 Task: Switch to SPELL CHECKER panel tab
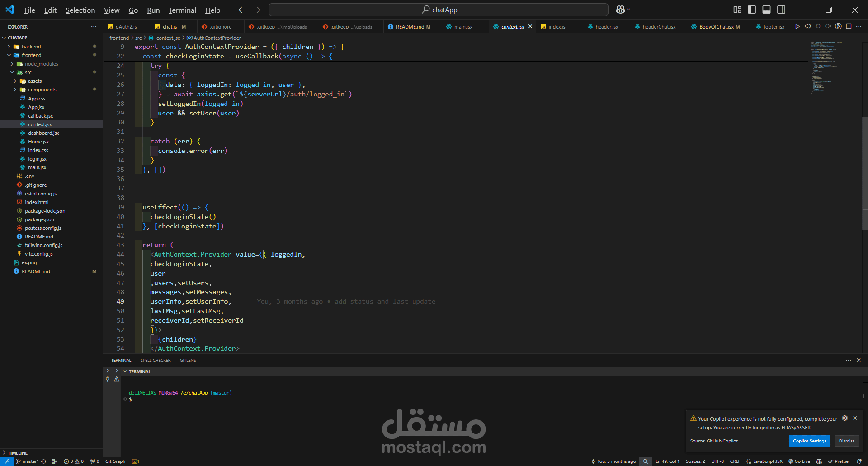tap(156, 361)
